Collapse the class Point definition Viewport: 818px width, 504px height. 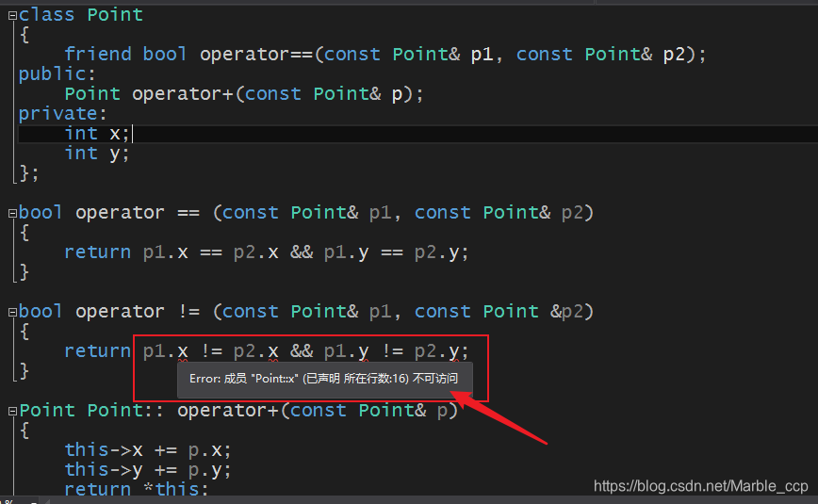click(x=12, y=16)
